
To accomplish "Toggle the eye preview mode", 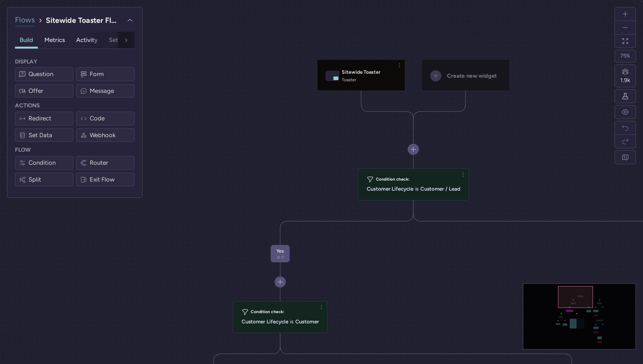I will [625, 112].
